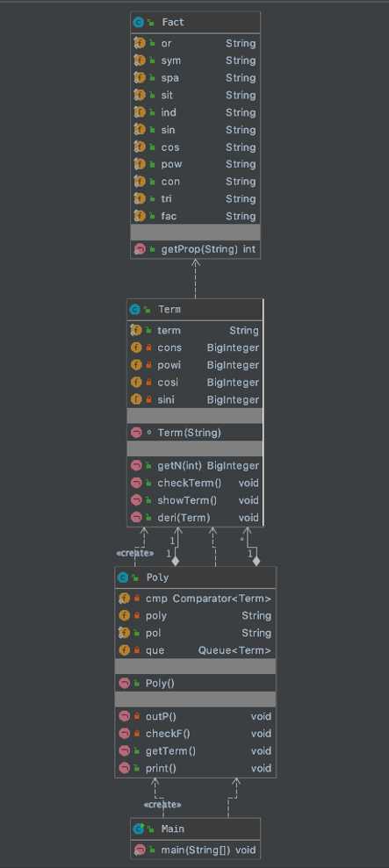Select the powi BigInteger field
389x868 pixels.
195,365
